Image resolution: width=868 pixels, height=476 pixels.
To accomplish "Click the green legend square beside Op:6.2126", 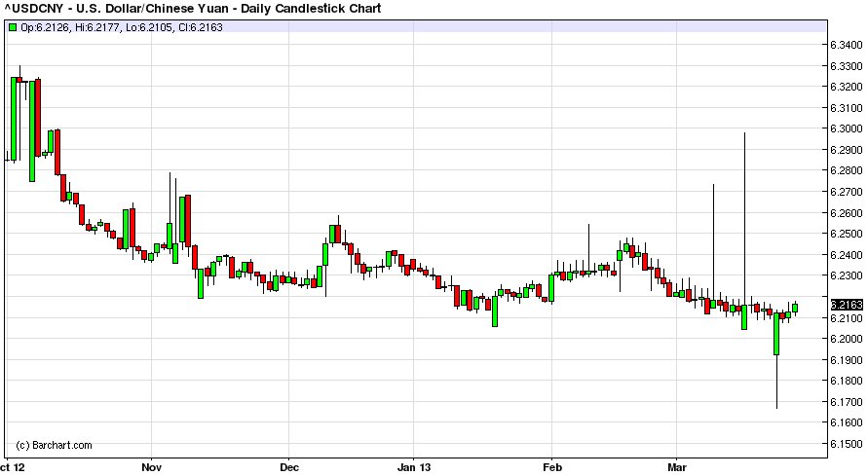I will [13, 27].
